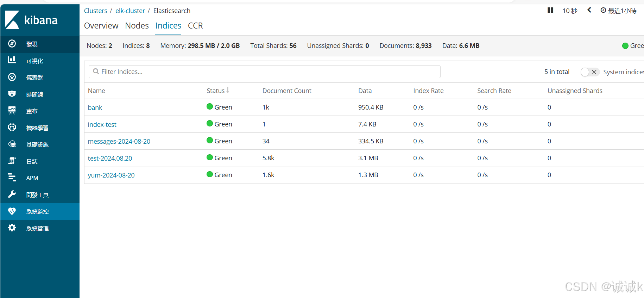Open the messages-2024-08-20 index link
Viewport: 644px width, 298px height.
click(x=119, y=141)
